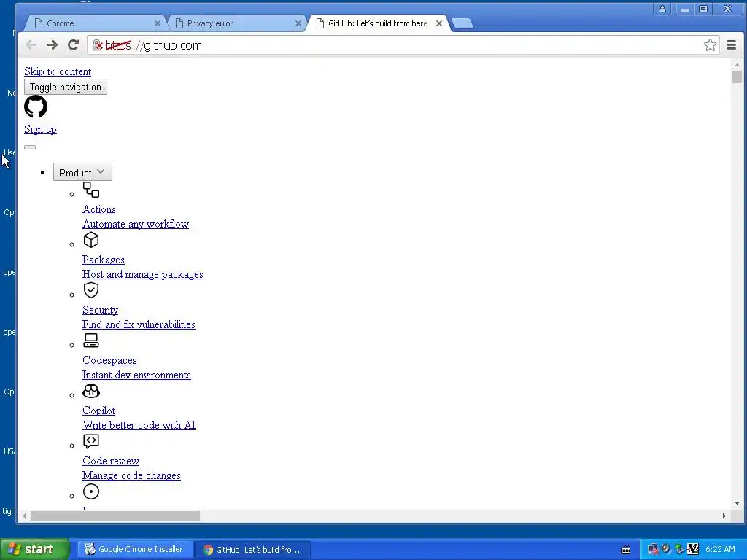Click the Toggle navigation button
The width and height of the screenshot is (747, 560).
65,87
